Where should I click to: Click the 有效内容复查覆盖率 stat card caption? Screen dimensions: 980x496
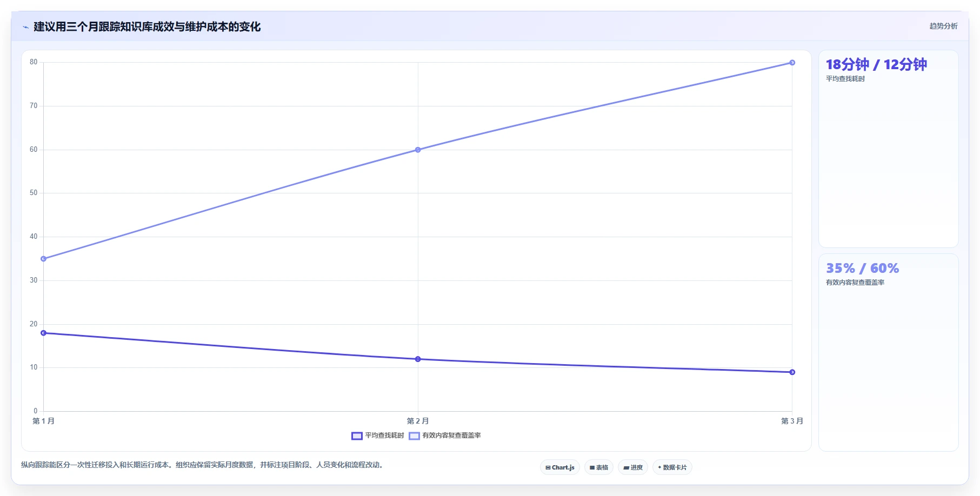pos(855,283)
